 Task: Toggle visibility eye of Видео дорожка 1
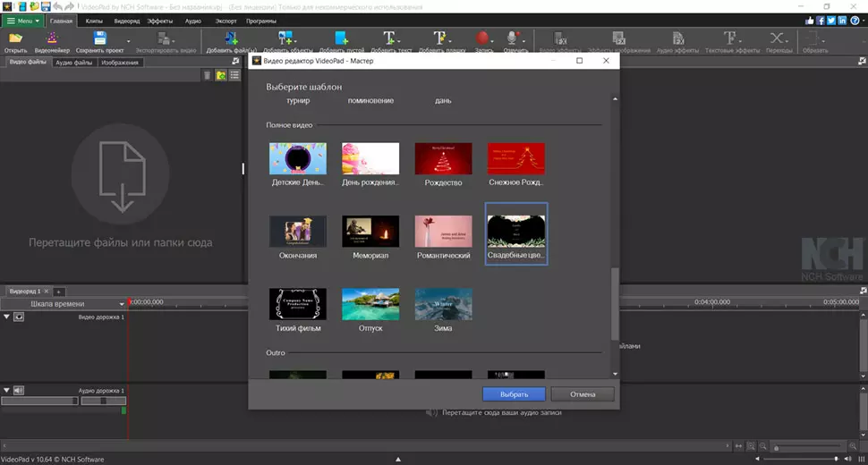(19, 317)
